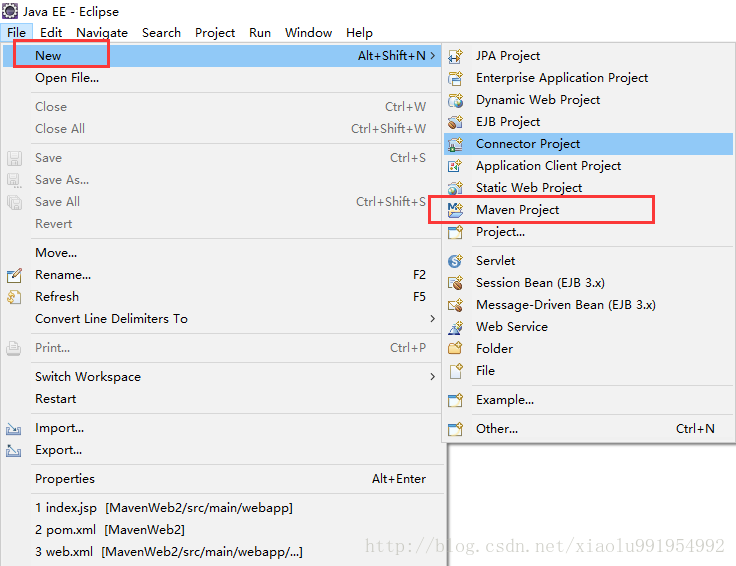
Task: Click the EJB Project bean icon
Action: click(x=455, y=122)
